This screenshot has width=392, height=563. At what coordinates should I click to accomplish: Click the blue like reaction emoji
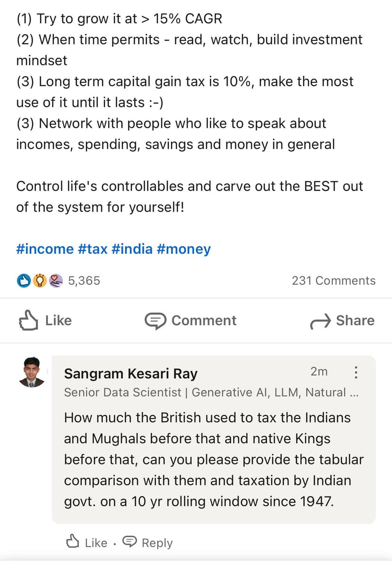pyautogui.click(x=23, y=281)
